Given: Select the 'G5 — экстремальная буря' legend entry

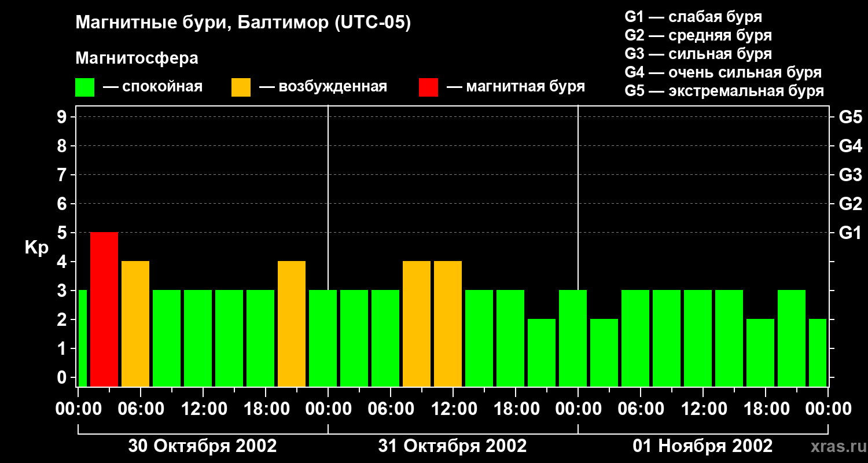Looking at the screenshot, I should click(x=724, y=91).
